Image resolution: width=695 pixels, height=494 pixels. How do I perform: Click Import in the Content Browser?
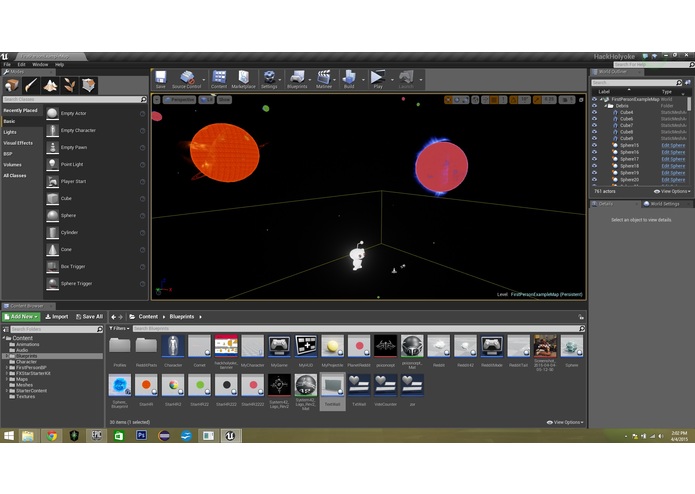57,317
